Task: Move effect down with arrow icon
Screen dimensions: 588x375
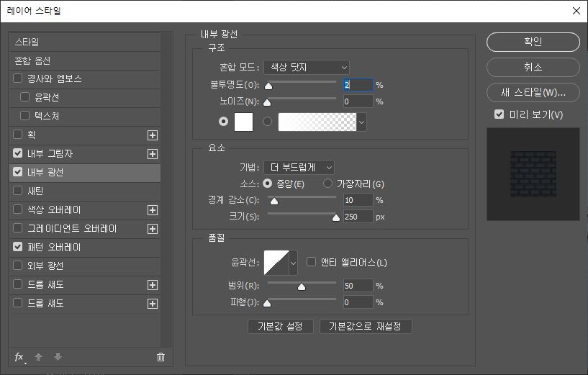Action: pos(58,357)
